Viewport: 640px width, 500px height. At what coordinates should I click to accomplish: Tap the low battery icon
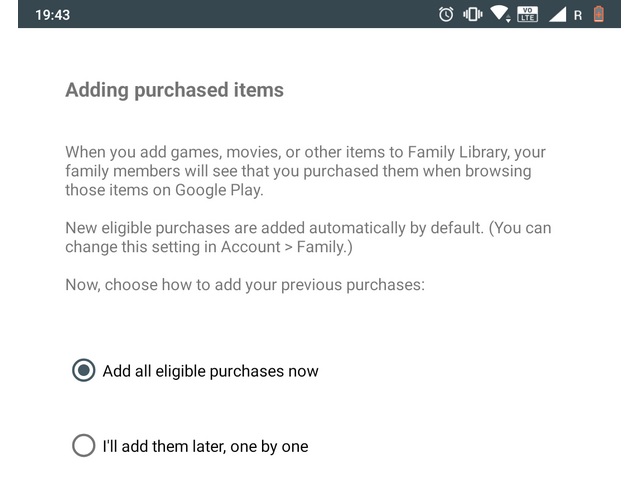[x=599, y=15]
